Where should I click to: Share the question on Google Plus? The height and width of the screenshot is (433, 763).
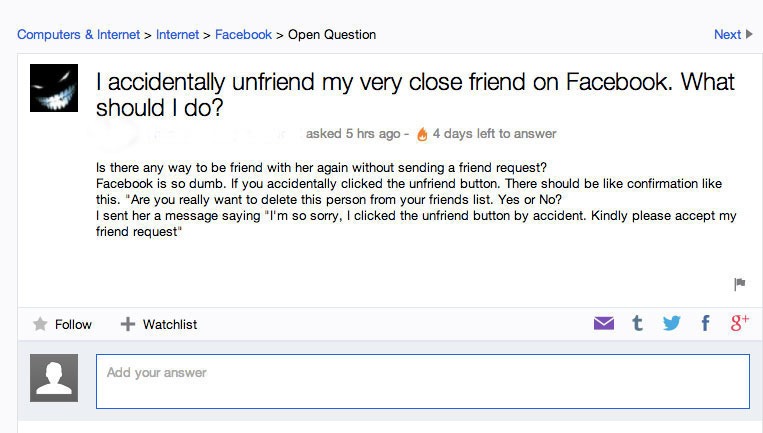click(x=739, y=323)
